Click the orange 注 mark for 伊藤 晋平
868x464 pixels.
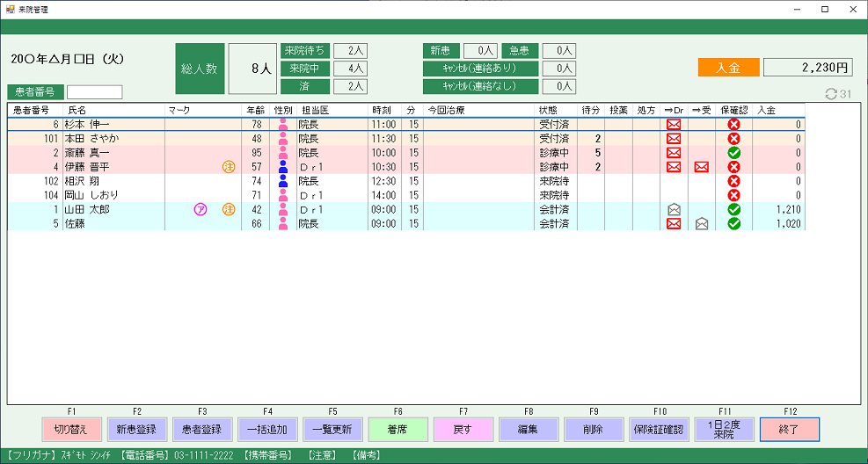click(229, 167)
